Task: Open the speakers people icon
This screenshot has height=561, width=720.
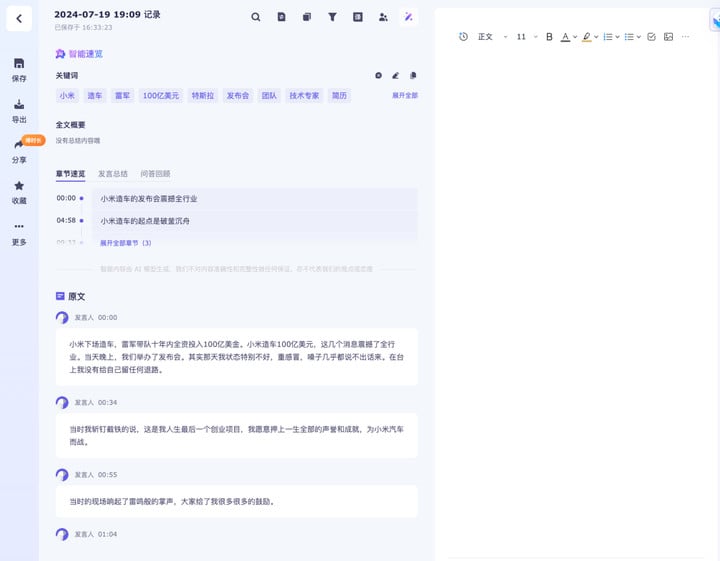Action: (383, 17)
